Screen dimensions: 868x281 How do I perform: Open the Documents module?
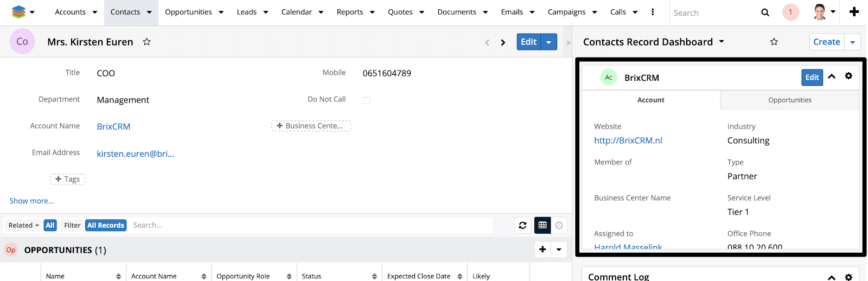click(457, 12)
